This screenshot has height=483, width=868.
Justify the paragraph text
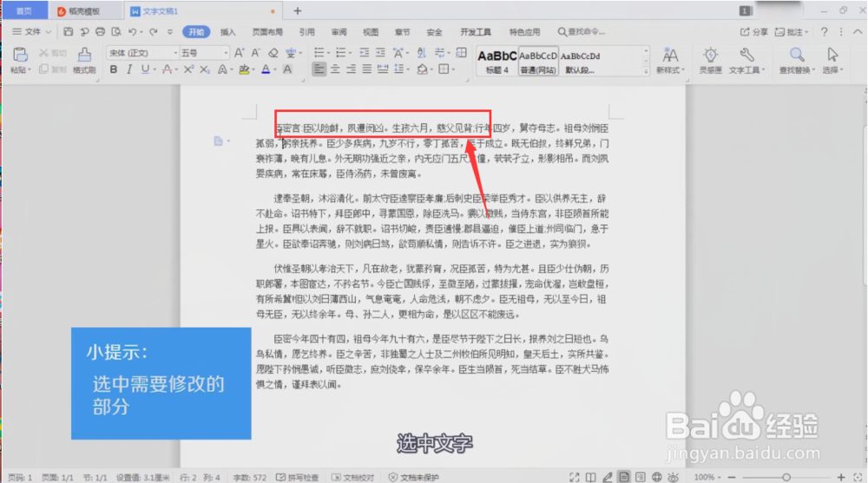coord(366,69)
